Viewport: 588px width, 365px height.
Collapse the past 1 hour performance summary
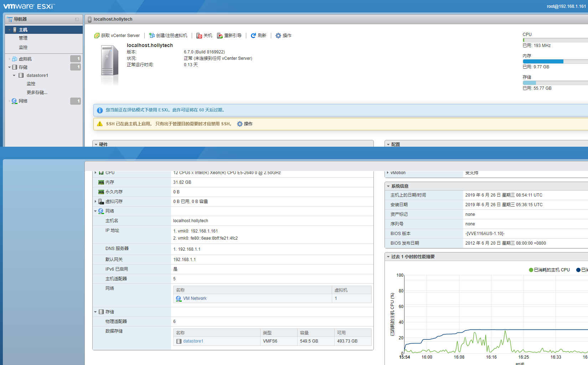pos(388,257)
